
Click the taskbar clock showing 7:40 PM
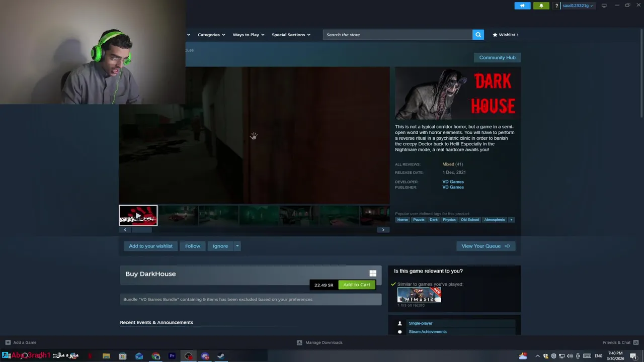pyautogui.click(x=615, y=356)
